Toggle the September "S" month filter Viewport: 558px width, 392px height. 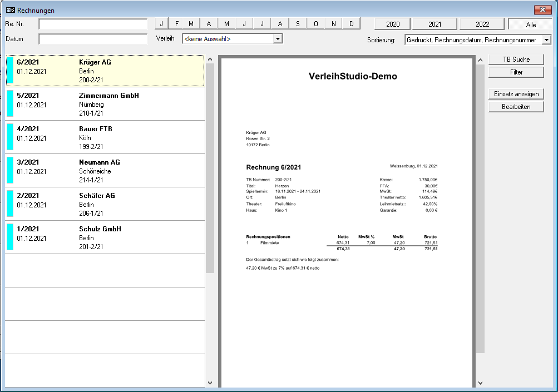coord(298,23)
